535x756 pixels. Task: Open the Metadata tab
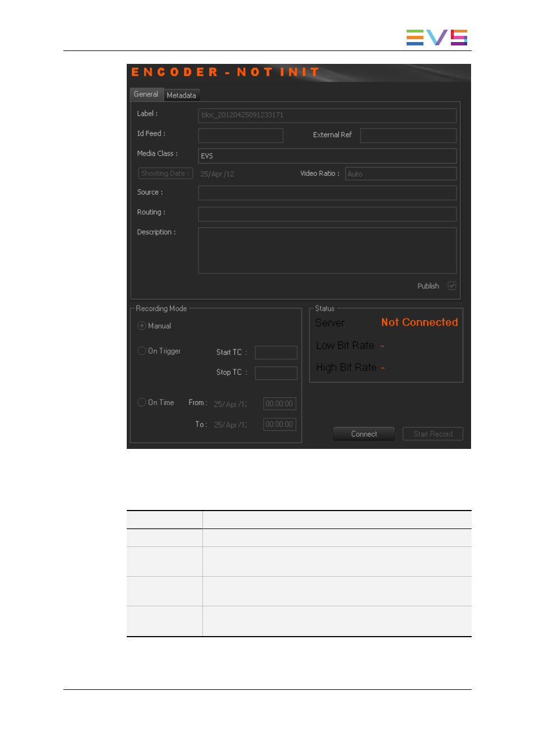(181, 95)
